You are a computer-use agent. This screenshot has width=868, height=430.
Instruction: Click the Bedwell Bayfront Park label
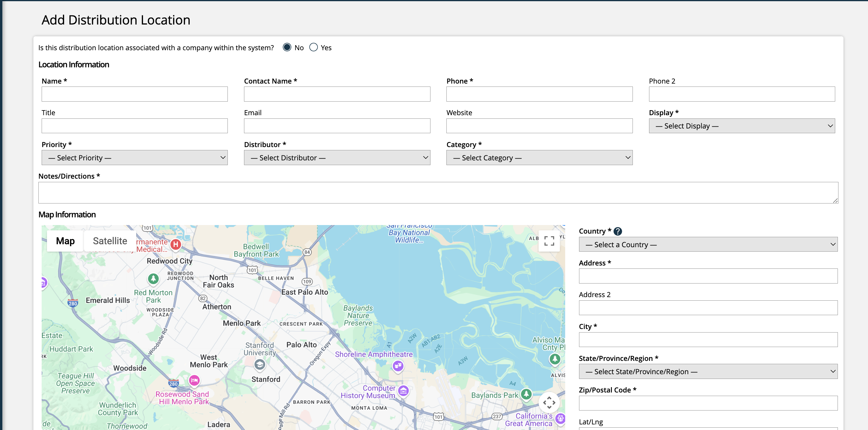coord(256,250)
